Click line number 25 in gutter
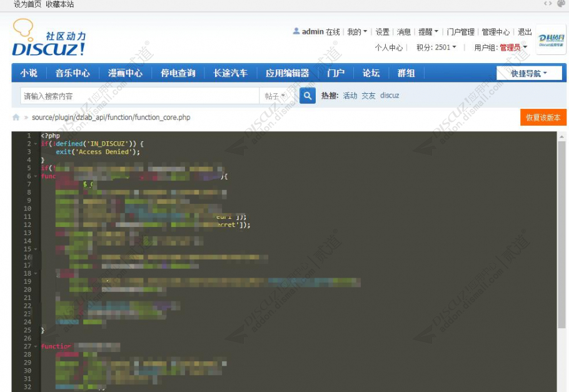Image resolution: width=569 pixels, height=392 pixels. click(x=28, y=330)
